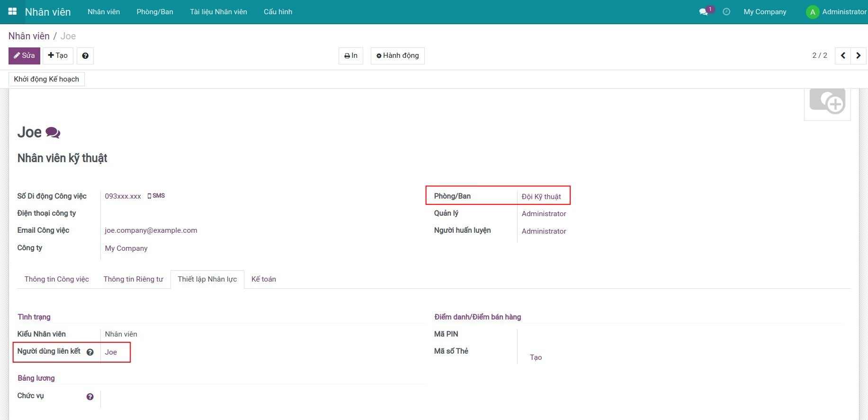This screenshot has height=420, width=868.
Task: Open the Administrator user menu
Action: tap(836, 12)
